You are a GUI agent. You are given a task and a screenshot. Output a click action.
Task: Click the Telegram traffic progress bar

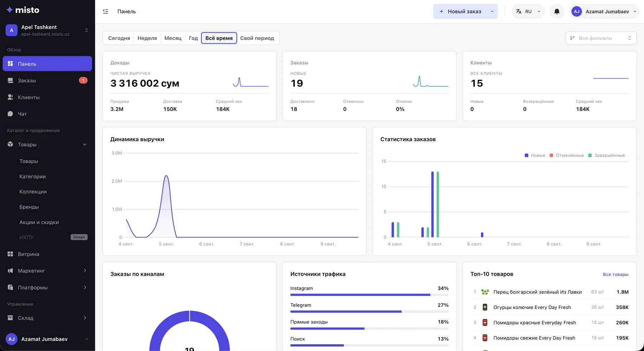point(370,312)
